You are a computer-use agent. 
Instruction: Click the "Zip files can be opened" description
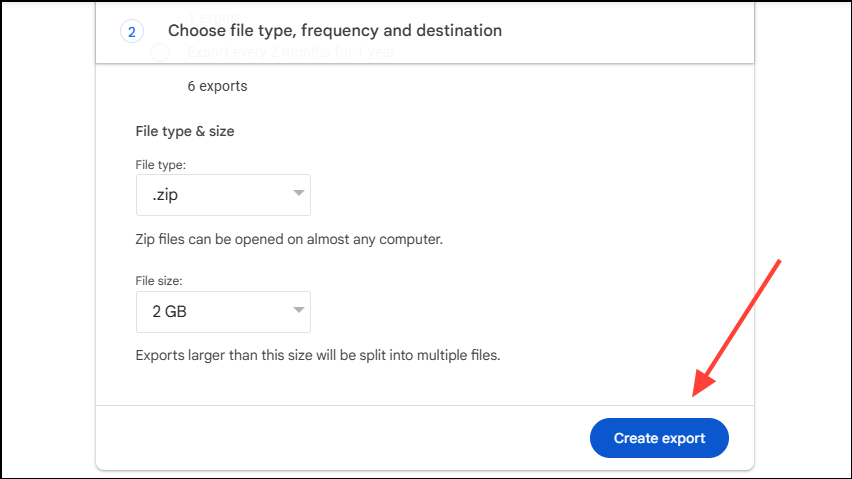click(289, 240)
